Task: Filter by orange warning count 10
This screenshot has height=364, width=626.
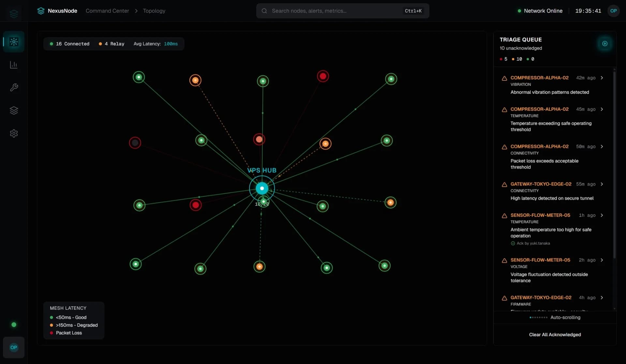Action: tap(517, 59)
